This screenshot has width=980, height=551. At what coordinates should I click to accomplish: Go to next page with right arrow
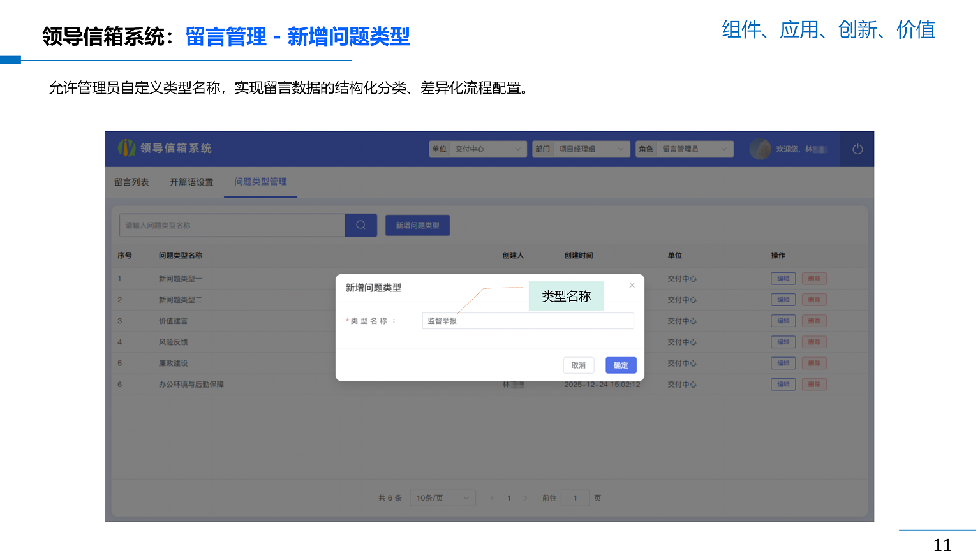coord(526,498)
